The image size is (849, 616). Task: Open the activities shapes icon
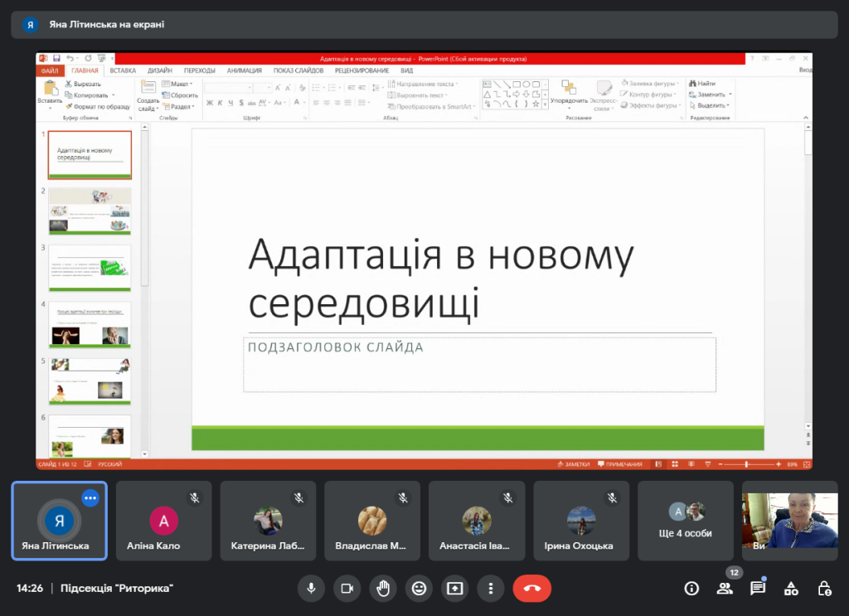(x=791, y=588)
